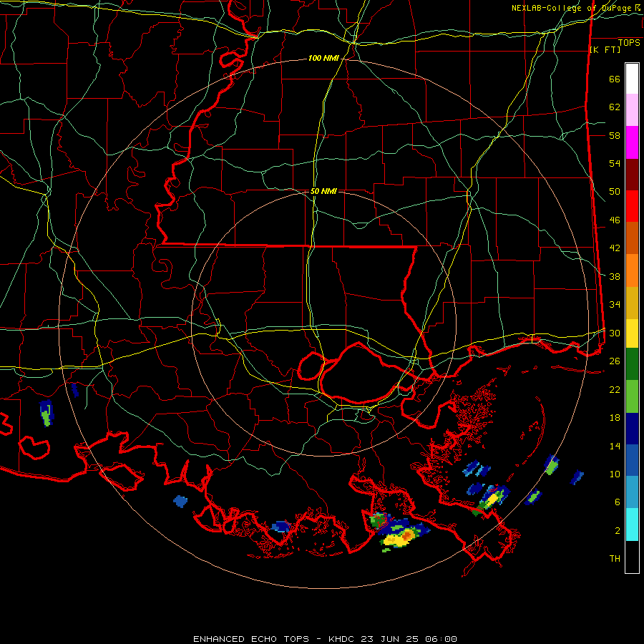
Task: Click the '46' legend value
Action: click(x=615, y=220)
